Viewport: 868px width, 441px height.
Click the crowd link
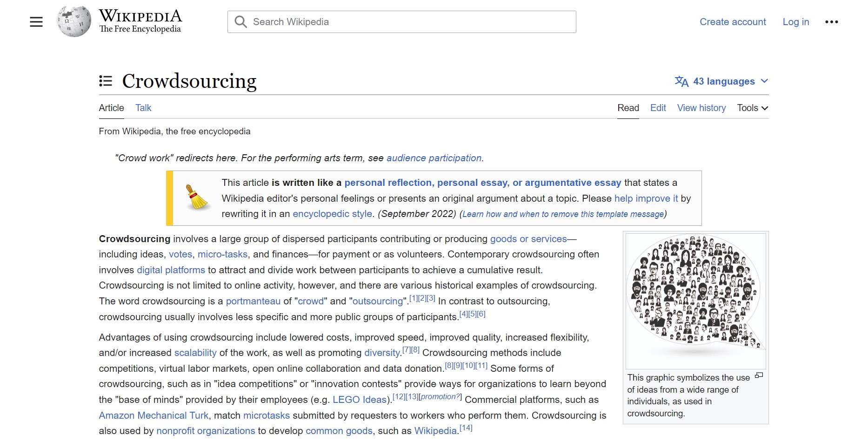coord(311,301)
